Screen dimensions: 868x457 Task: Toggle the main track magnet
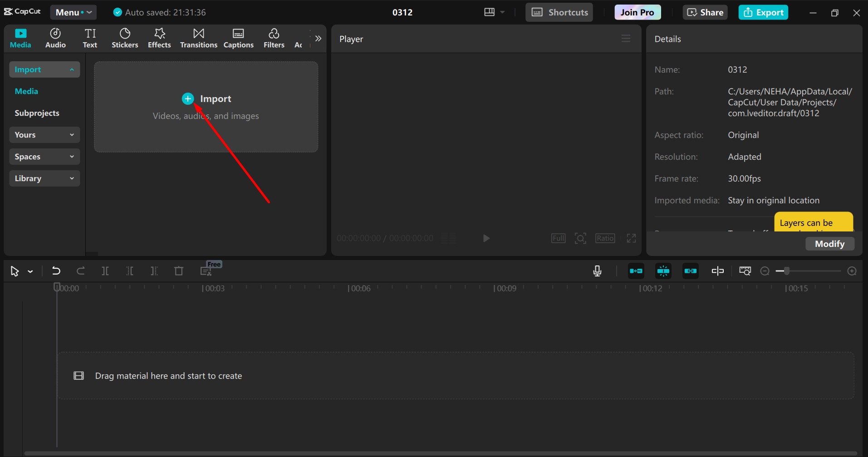coord(636,271)
